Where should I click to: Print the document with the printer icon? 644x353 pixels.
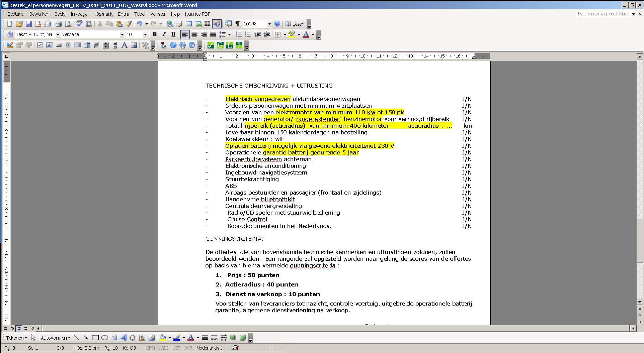(59, 24)
